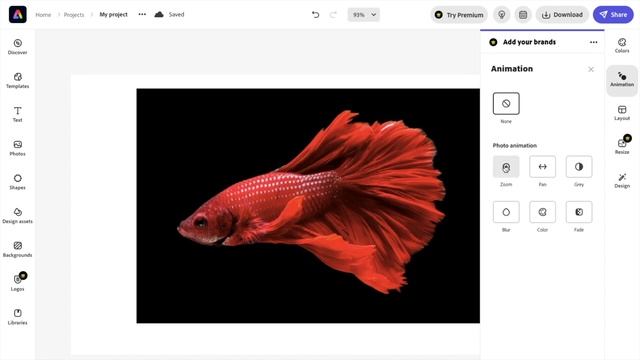The height and width of the screenshot is (360, 640).
Task: Apply Fade photo animation
Action: click(579, 212)
